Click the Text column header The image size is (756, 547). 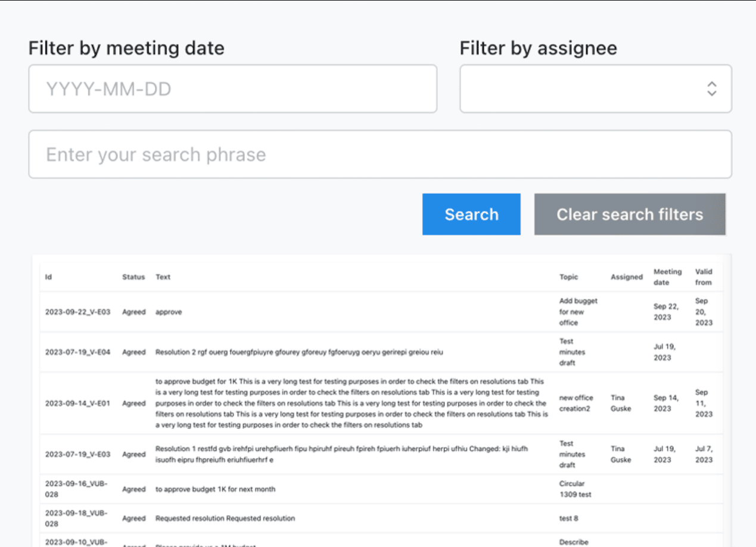pyautogui.click(x=163, y=277)
